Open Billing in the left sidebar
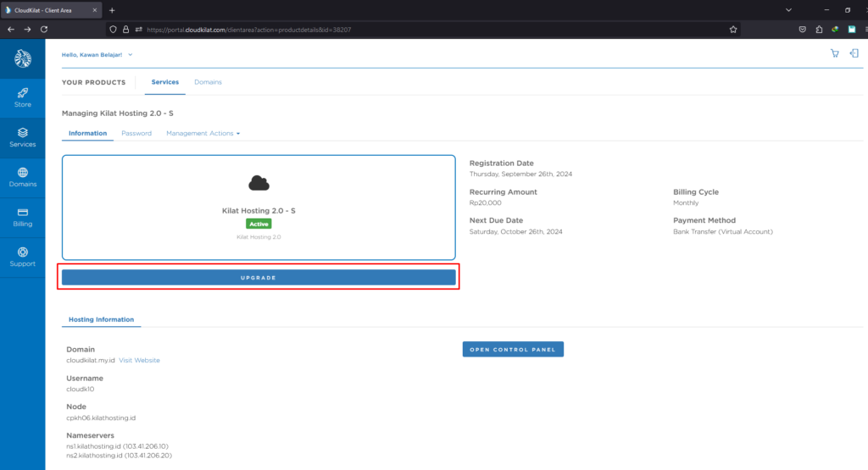This screenshot has width=868, height=470. (23, 217)
